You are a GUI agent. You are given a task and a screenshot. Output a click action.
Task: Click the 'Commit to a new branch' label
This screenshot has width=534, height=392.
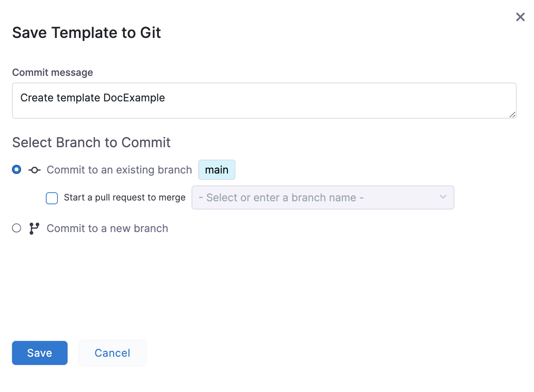[x=107, y=228]
